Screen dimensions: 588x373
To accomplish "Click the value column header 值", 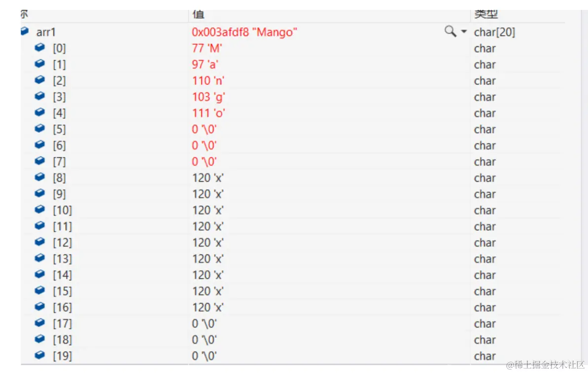I will 198,14.
